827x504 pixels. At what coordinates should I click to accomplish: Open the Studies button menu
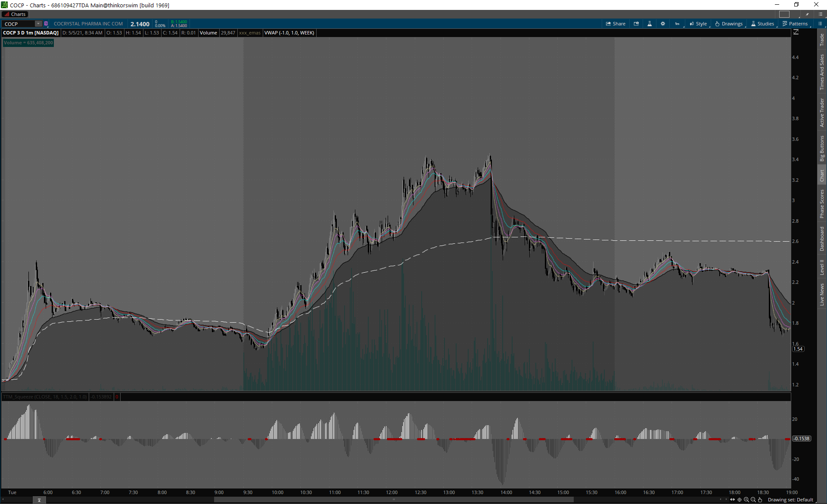pos(762,24)
